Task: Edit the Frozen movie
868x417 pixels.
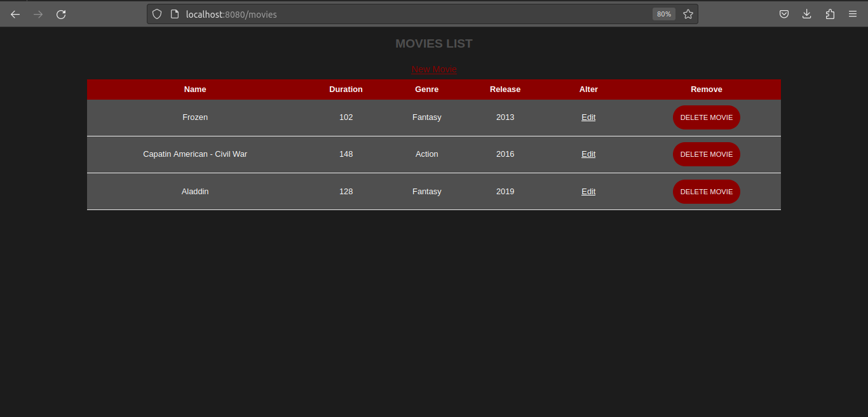Action: (588, 117)
